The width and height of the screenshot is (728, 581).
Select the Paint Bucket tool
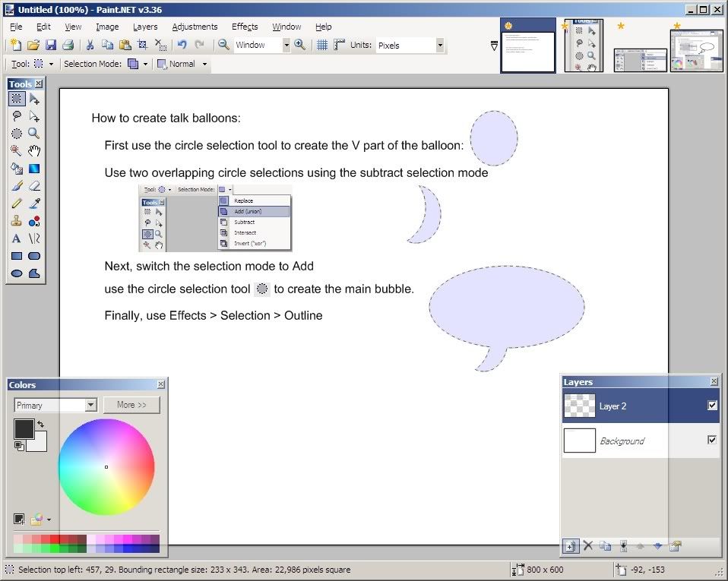point(17,169)
